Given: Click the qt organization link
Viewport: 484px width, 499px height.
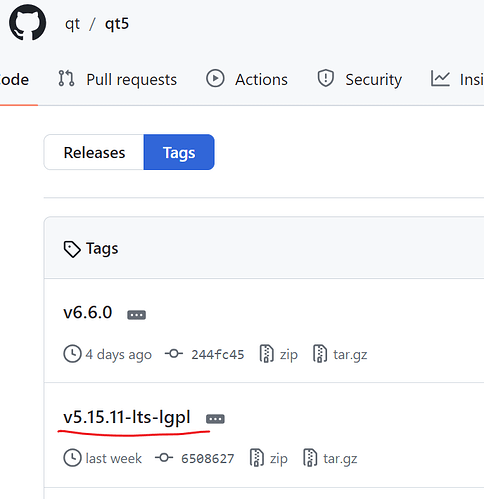Looking at the screenshot, I should tap(72, 24).
